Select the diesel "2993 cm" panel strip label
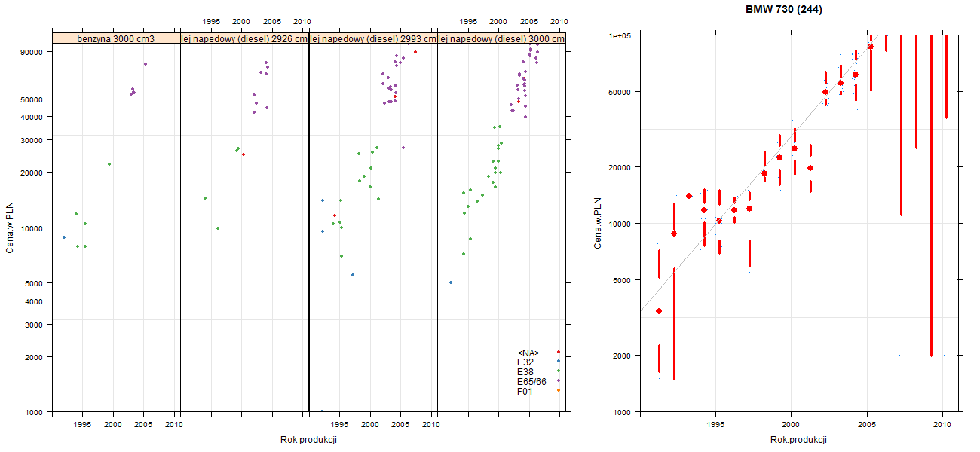This screenshot has width=980, height=452. pyautogui.click(x=373, y=38)
